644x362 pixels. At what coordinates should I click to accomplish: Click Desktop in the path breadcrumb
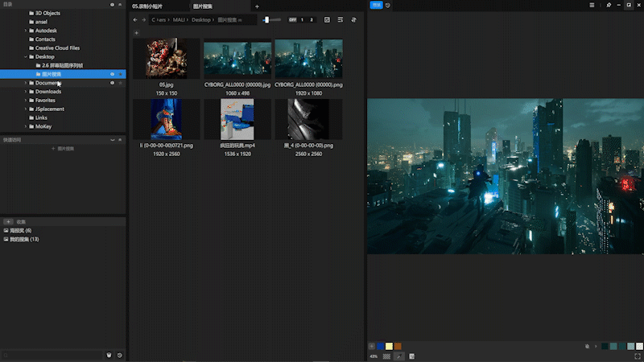pyautogui.click(x=200, y=19)
